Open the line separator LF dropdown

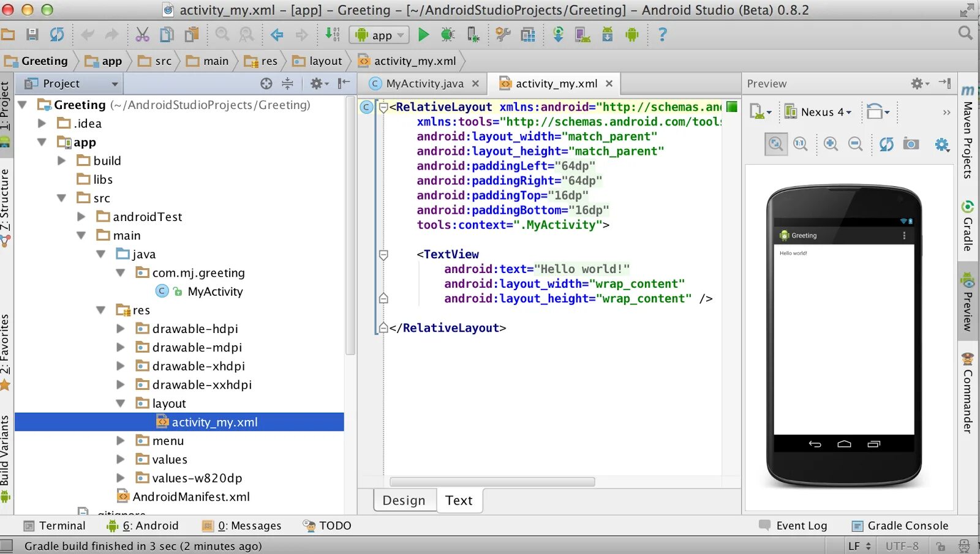click(x=860, y=546)
